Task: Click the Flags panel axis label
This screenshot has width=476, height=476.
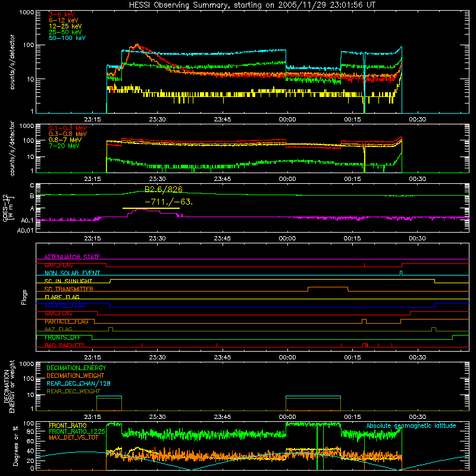Action: tap(24, 297)
